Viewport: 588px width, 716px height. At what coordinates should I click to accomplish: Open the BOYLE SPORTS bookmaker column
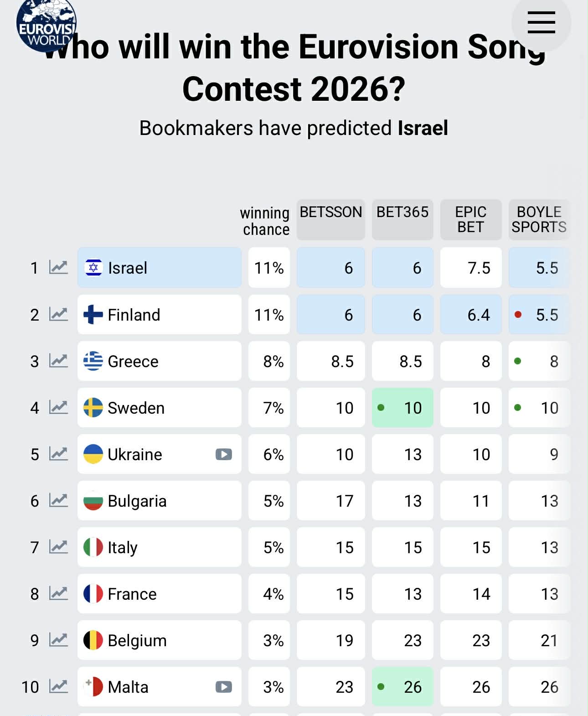(539, 219)
